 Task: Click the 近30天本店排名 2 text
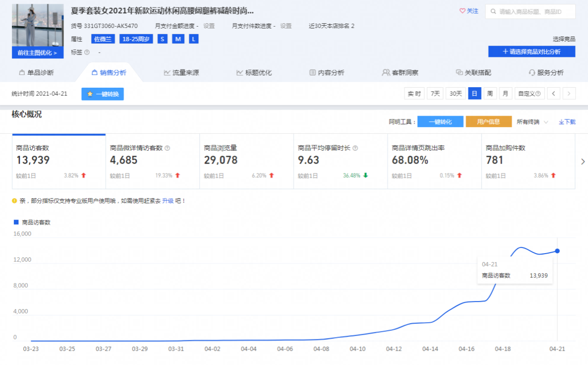point(331,26)
